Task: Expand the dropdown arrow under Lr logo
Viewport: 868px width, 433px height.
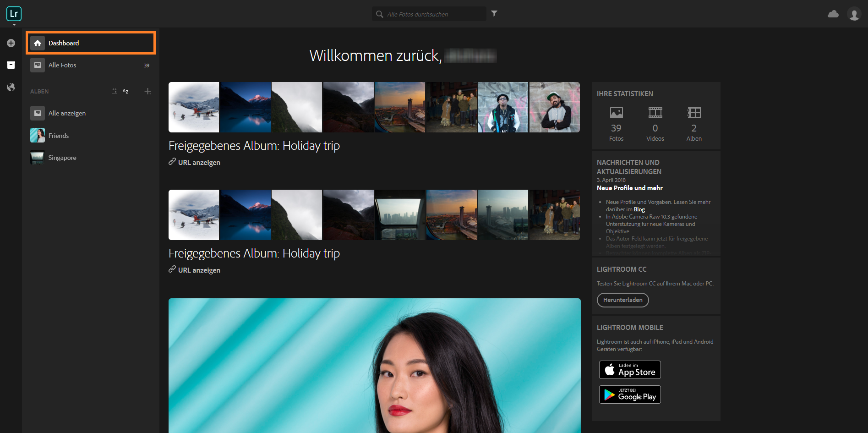Action: pyautogui.click(x=14, y=24)
